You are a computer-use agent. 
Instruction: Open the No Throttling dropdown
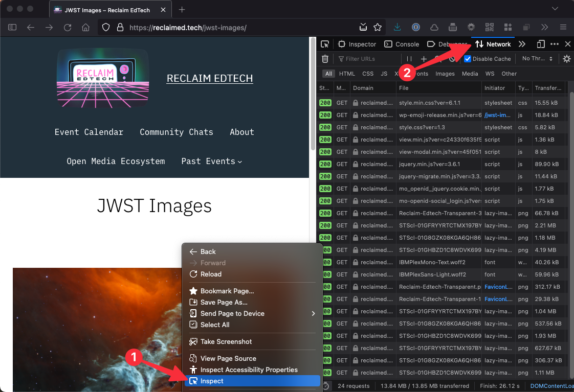point(537,58)
